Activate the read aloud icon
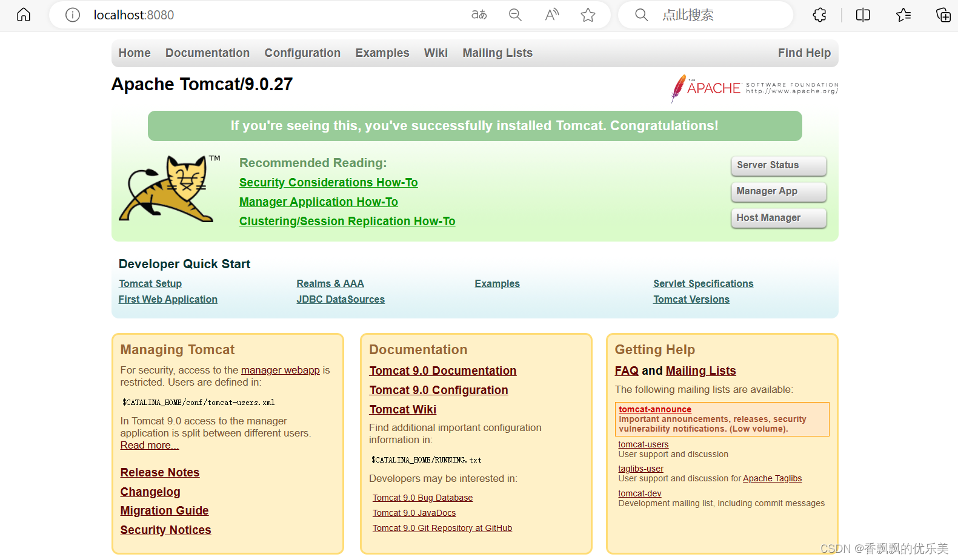This screenshot has width=958, height=560. coord(551,15)
